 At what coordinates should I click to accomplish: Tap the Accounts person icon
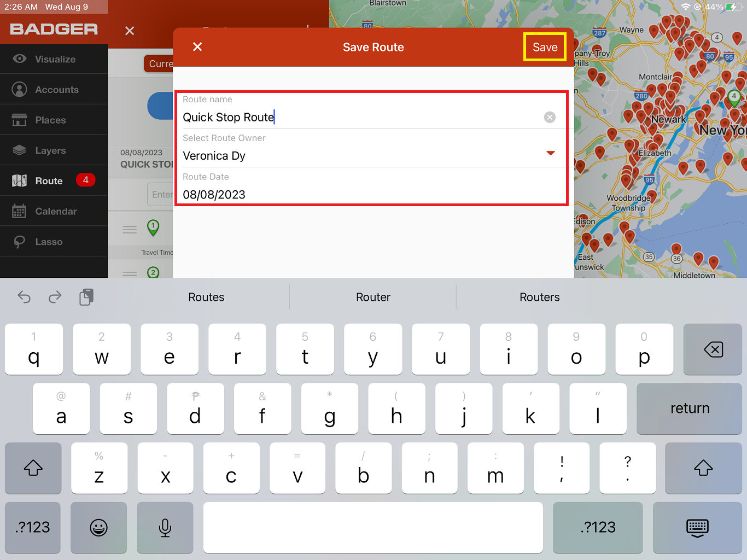click(x=19, y=89)
